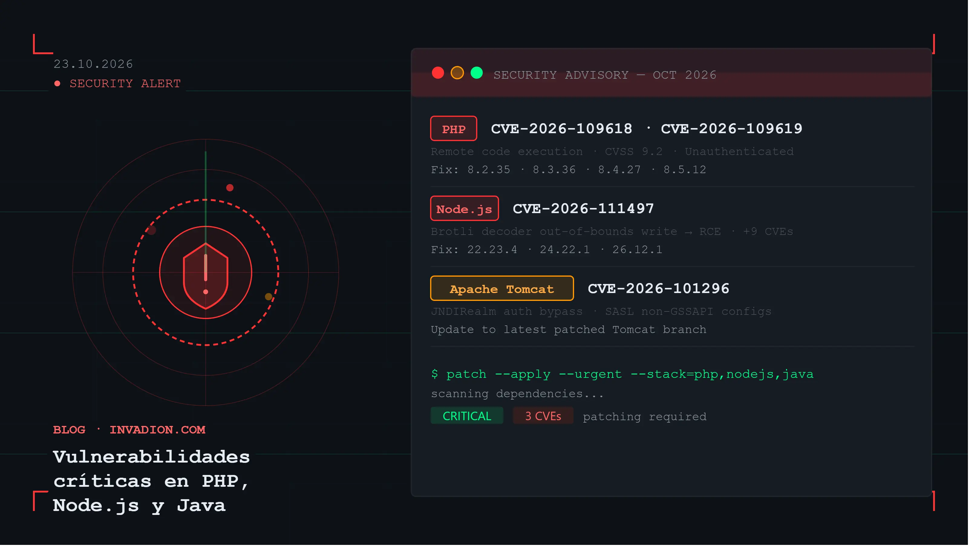Screen dimensions: 980x557
Task: Click the Apache Tomcat tag badge
Action: coord(501,288)
